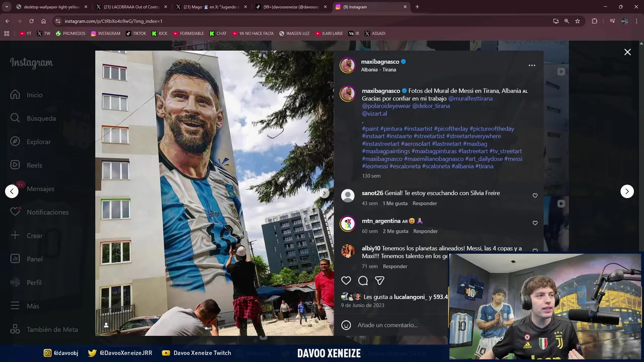
Task: Open KICK bookmark
Action: point(159,33)
